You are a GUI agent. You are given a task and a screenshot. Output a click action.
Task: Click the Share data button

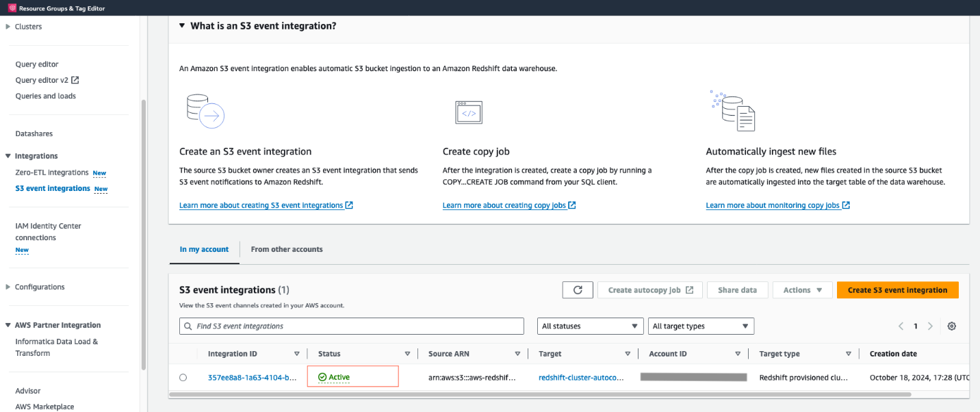point(737,290)
